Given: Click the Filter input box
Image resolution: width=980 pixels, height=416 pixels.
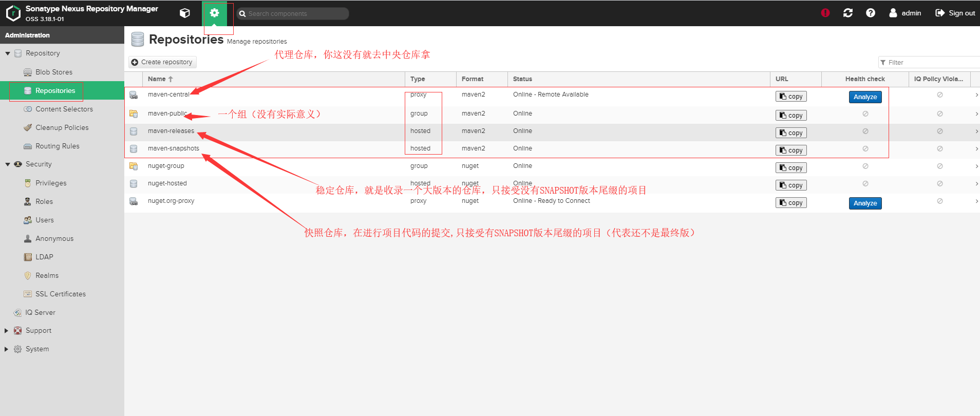Looking at the screenshot, I should pos(929,62).
